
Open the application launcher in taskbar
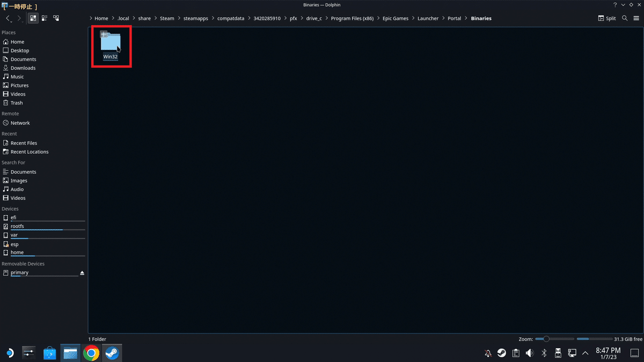tap(9, 352)
